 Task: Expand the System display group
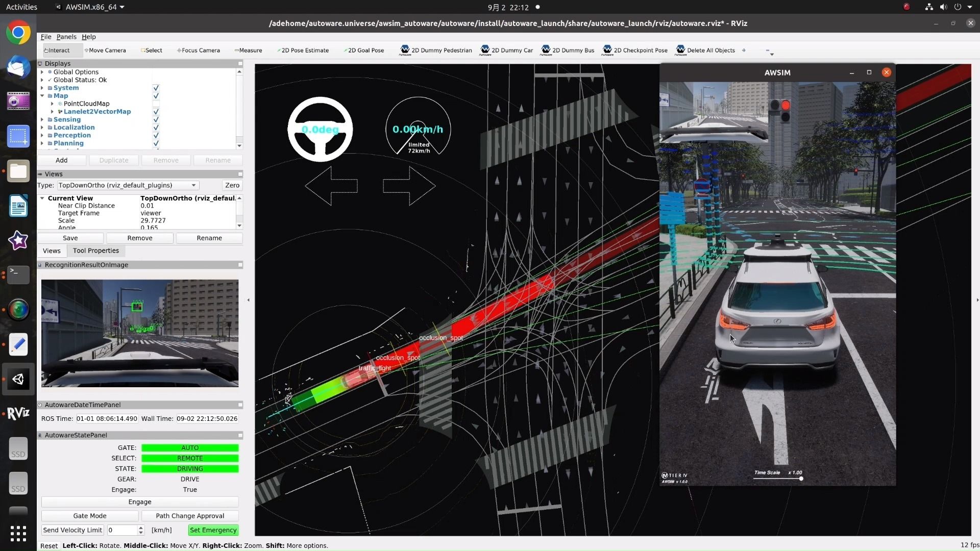click(42, 87)
